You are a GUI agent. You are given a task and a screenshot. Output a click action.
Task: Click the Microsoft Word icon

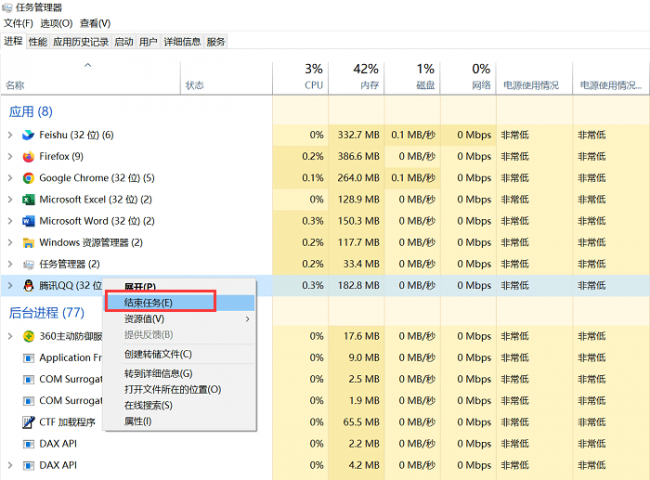pos(28,221)
